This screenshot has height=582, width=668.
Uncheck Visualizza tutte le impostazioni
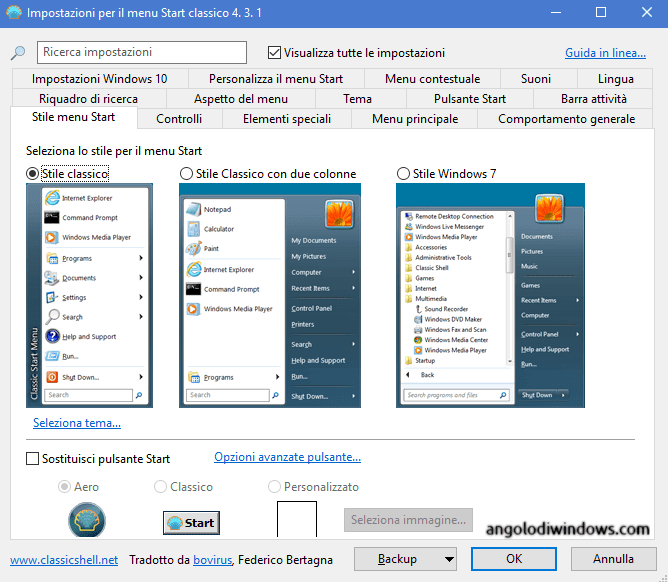pos(275,53)
